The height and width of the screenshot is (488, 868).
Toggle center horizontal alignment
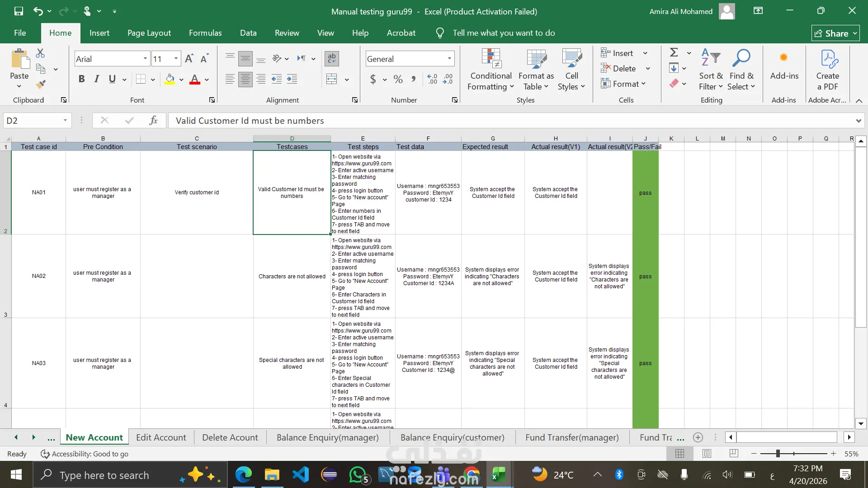coord(245,80)
